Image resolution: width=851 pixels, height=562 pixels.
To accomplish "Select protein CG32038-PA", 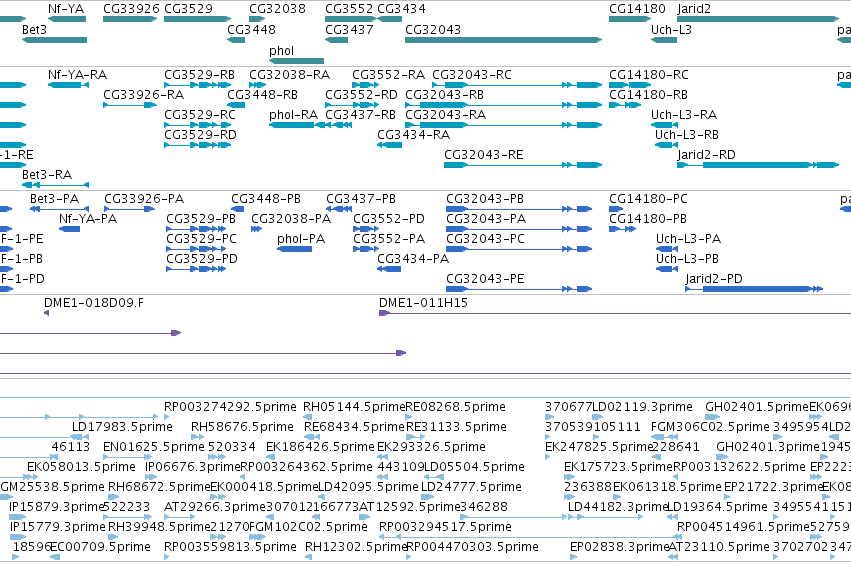I will pos(291,219).
